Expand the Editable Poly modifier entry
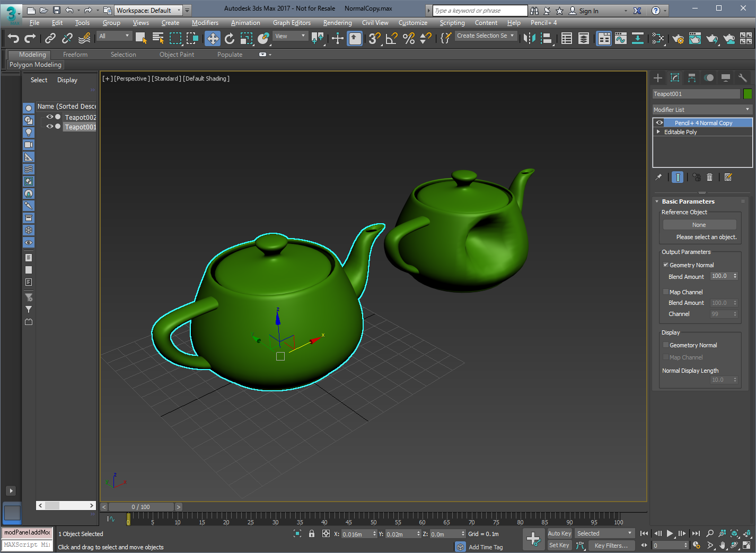756x553 pixels. pos(658,132)
